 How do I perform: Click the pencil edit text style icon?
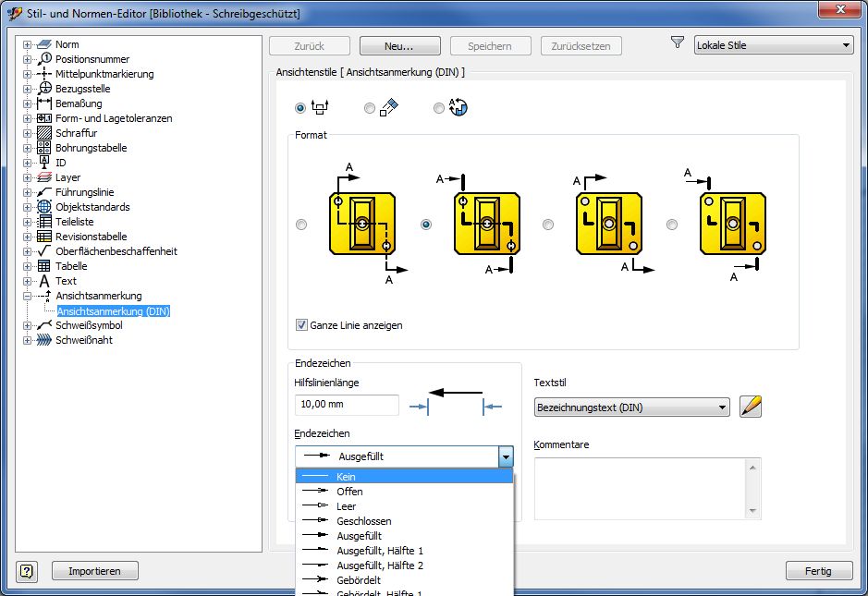pos(751,407)
